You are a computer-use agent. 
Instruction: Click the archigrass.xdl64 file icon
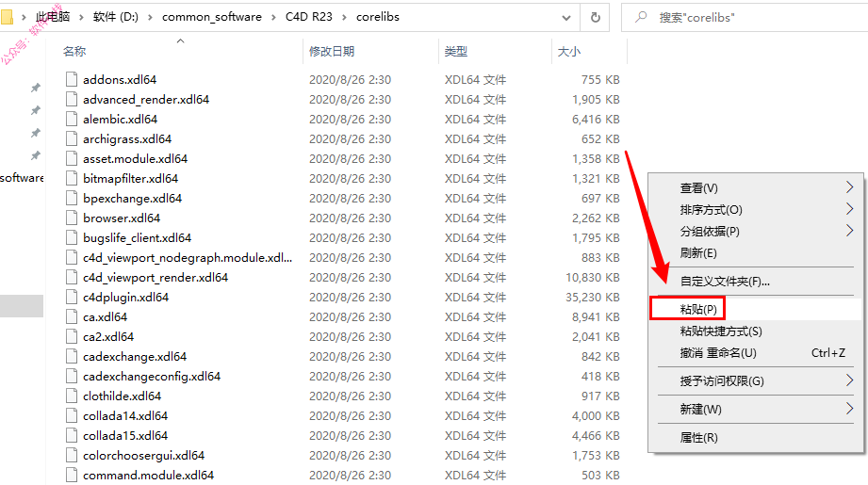click(x=72, y=138)
